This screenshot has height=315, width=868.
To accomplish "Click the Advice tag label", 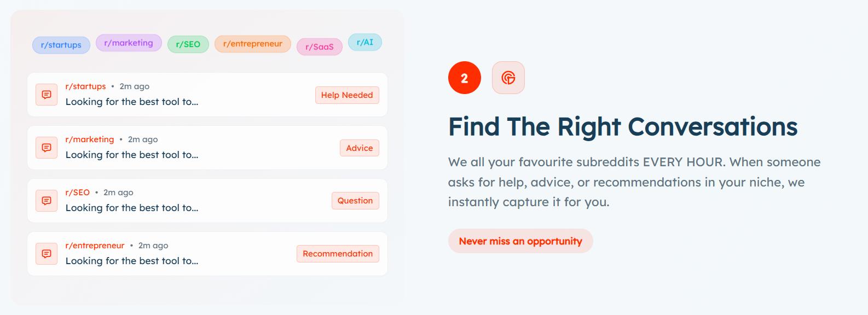I will coord(360,148).
